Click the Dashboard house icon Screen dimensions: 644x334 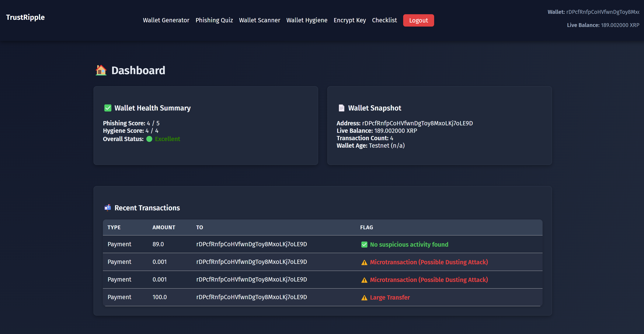101,70
